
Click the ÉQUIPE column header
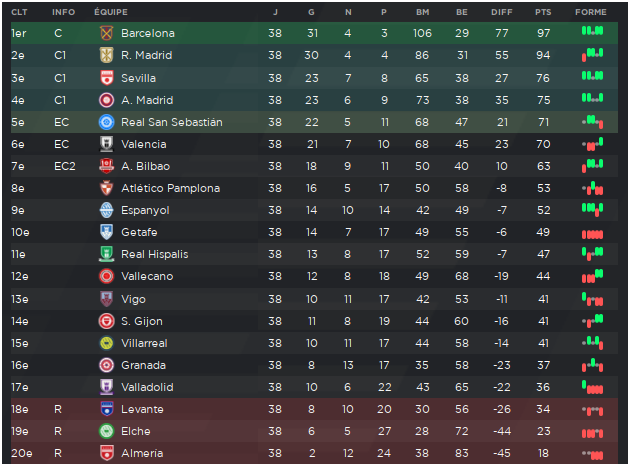coord(111,12)
